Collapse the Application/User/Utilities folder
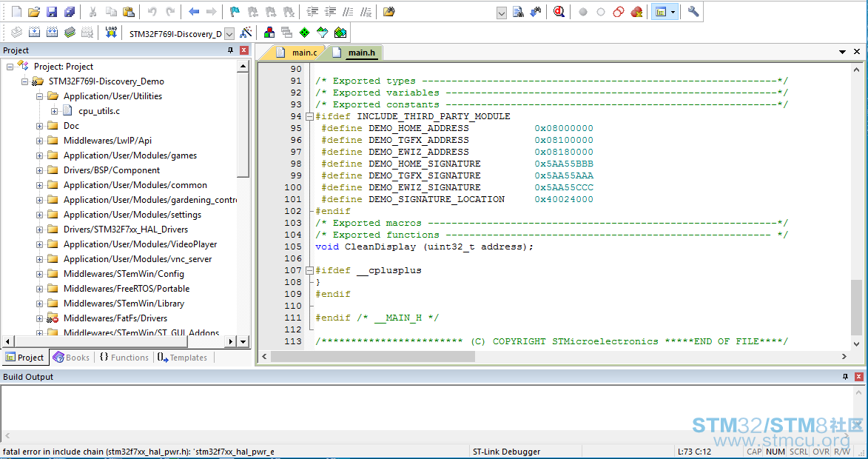 click(40, 96)
